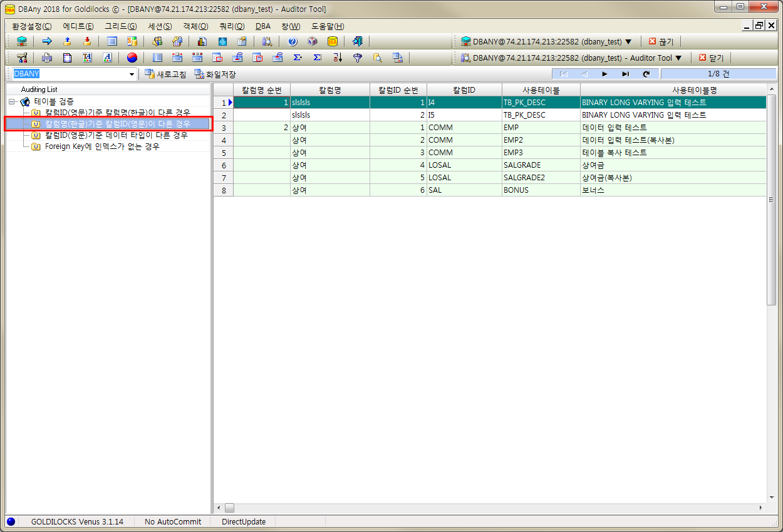Open the DBA menu

point(263,26)
